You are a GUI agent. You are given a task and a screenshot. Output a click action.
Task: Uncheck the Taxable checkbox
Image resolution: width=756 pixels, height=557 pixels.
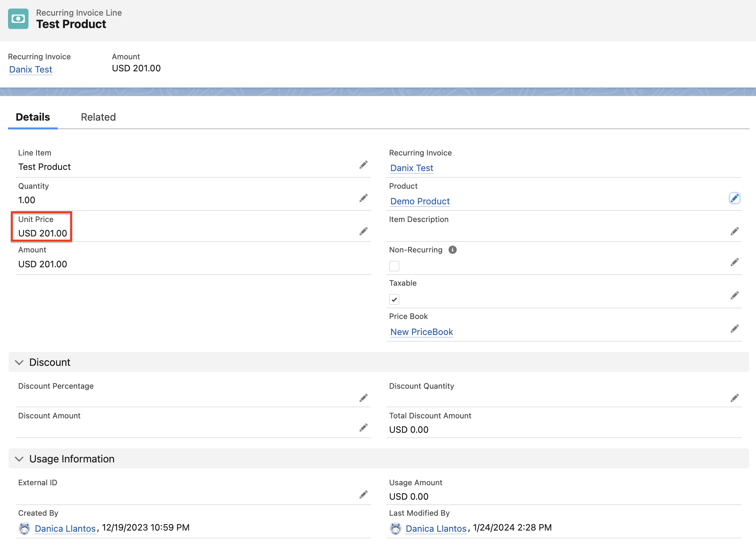coord(394,299)
